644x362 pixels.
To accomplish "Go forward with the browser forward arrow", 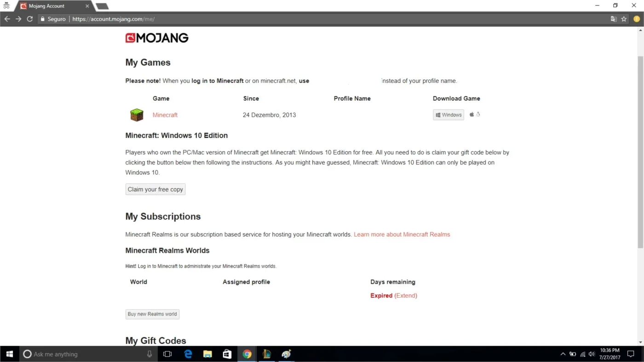I will point(18,19).
